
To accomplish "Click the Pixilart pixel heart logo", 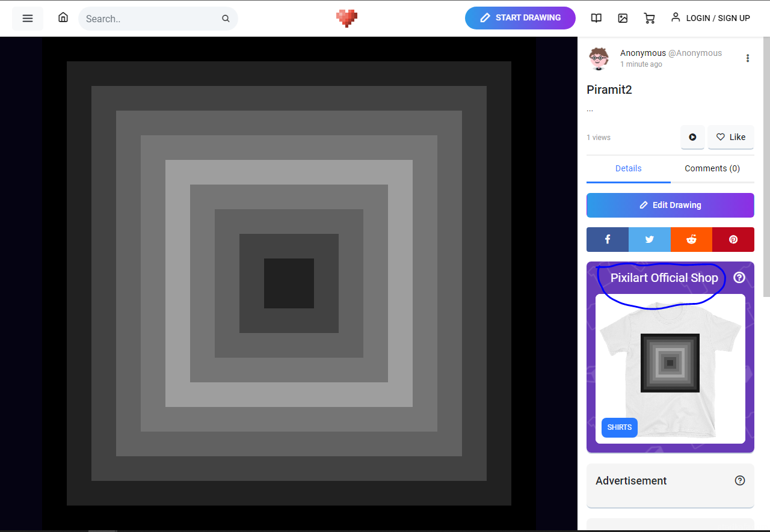I will click(346, 18).
